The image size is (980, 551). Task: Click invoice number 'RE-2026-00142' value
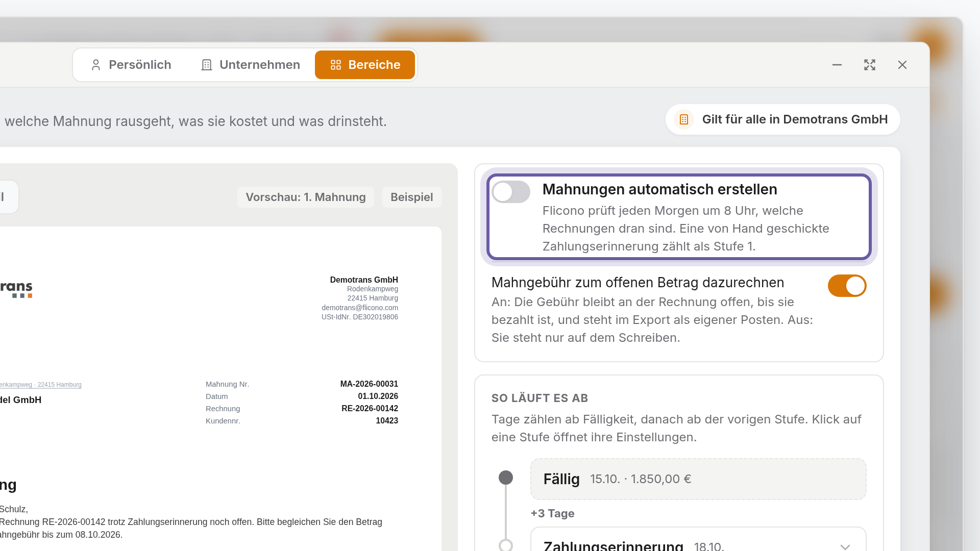point(370,408)
